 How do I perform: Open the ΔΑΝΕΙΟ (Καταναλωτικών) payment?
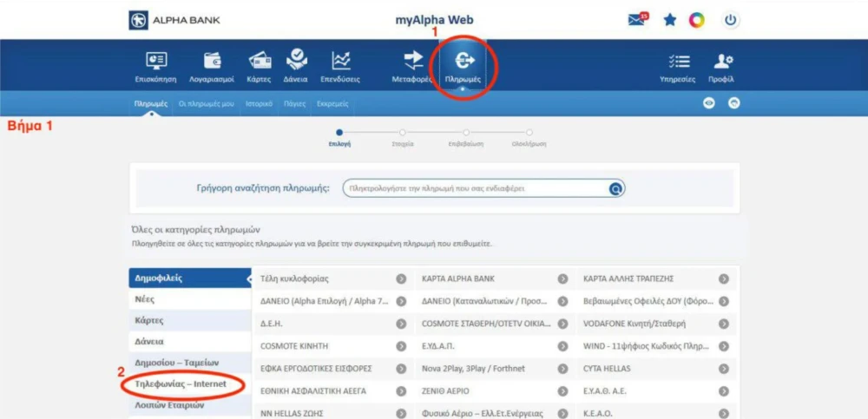click(495, 301)
